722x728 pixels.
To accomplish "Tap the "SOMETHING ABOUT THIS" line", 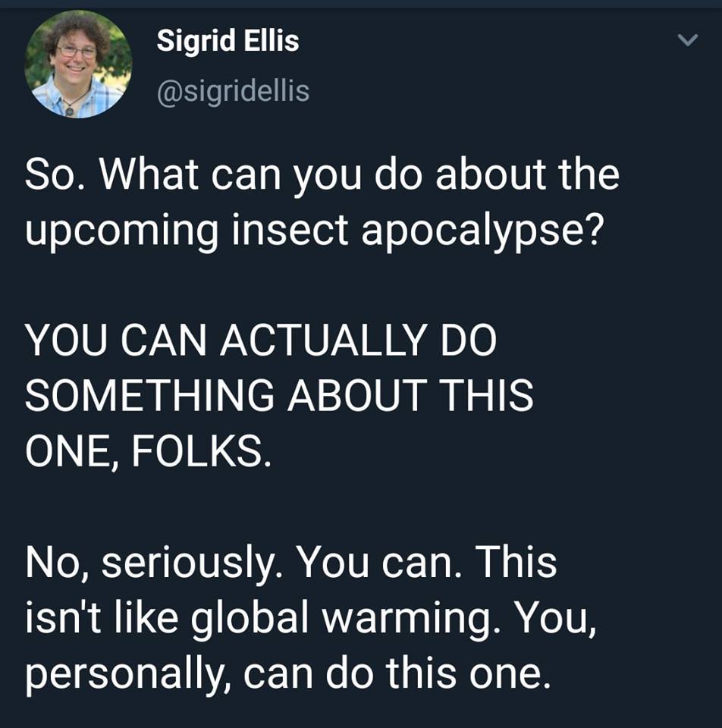I will click(x=279, y=396).
